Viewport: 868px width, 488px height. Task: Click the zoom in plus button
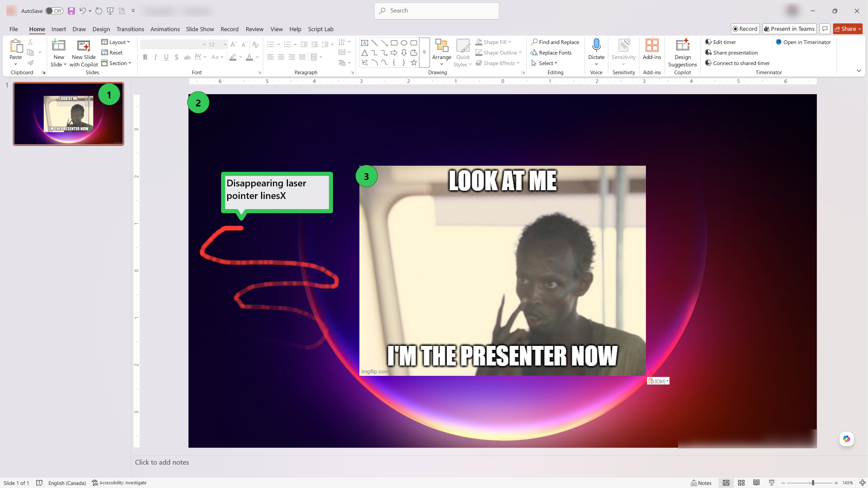point(836,483)
